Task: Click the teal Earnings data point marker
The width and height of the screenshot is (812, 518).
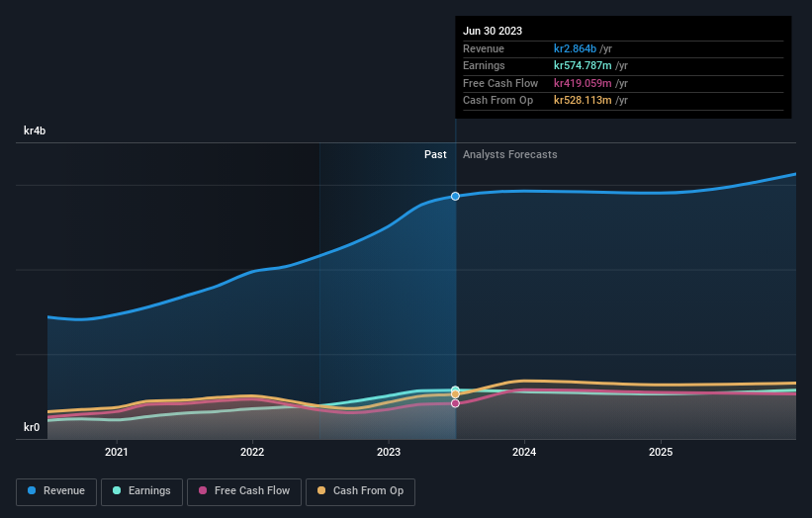Action: tap(455, 389)
